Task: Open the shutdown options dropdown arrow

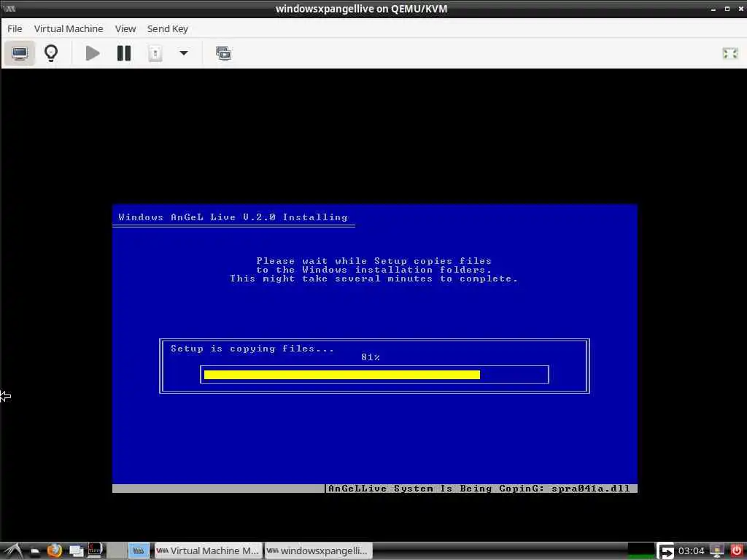Action: coord(183,52)
